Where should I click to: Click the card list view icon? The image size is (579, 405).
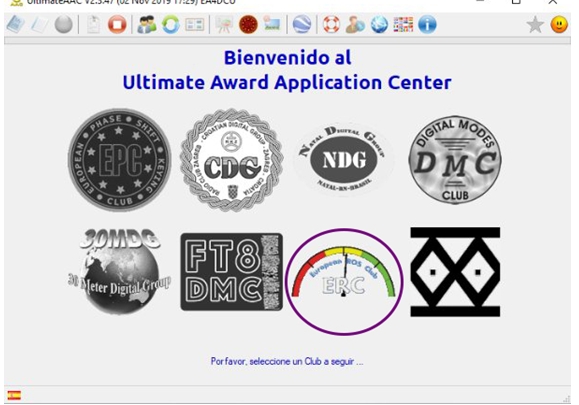195,25
